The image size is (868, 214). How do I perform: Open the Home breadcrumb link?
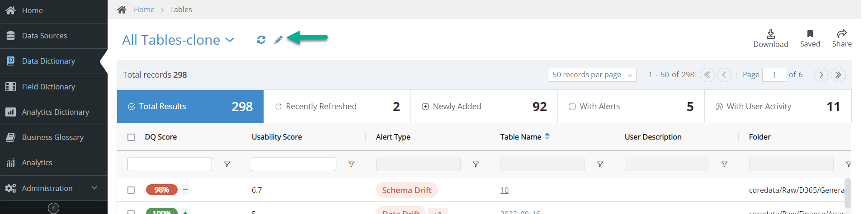click(144, 9)
